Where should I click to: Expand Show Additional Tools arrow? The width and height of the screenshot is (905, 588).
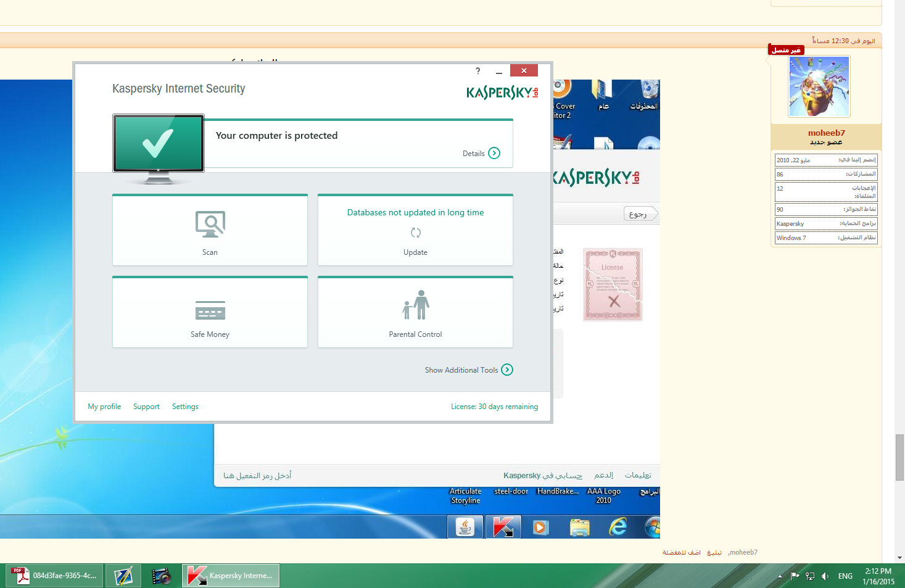coord(507,370)
